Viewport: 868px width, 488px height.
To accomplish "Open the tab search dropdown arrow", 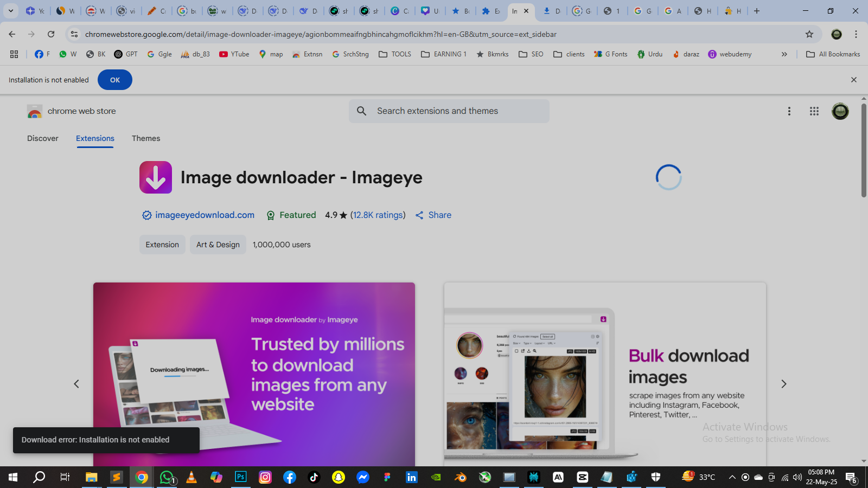I will point(10,11).
